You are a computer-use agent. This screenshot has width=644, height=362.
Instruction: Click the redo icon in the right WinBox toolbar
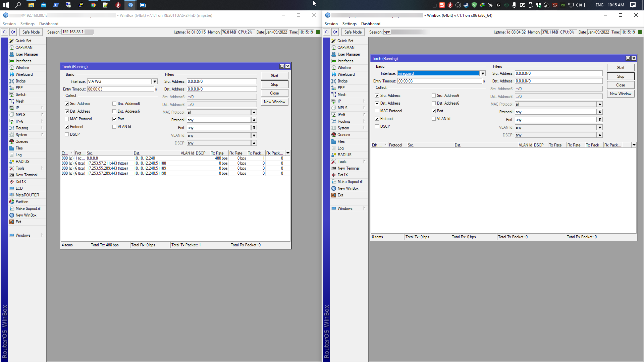coord(335,32)
